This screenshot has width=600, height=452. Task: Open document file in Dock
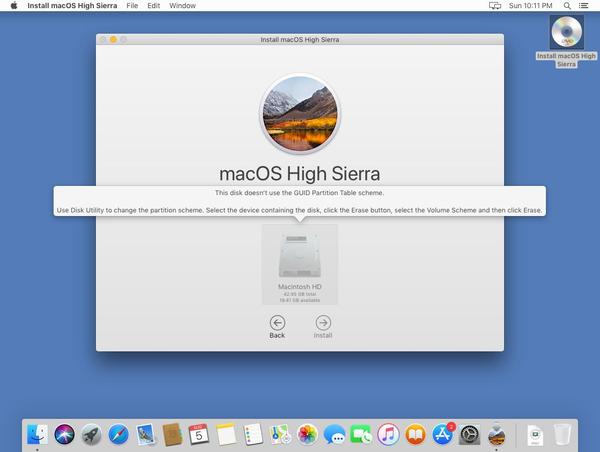(535, 436)
